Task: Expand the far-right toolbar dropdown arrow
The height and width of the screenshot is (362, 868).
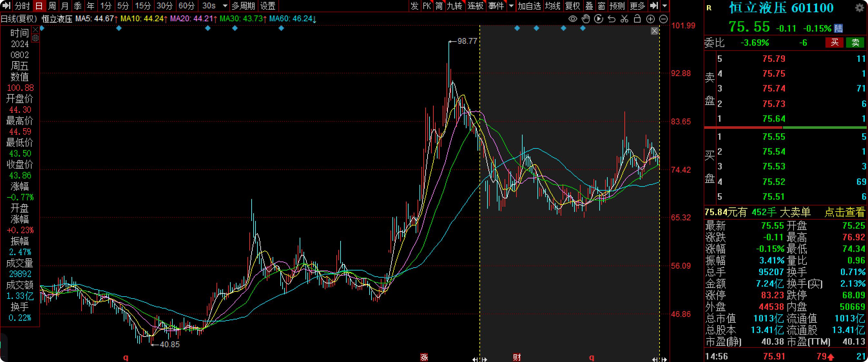Action: point(664,6)
